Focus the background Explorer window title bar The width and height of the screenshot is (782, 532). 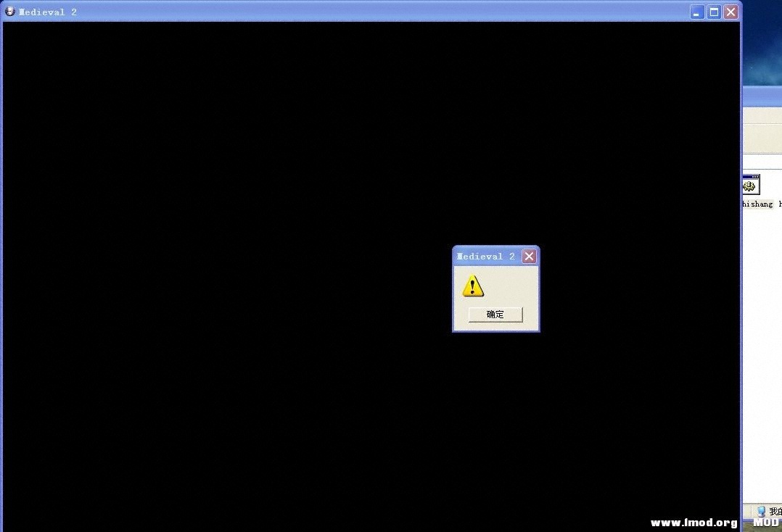762,96
